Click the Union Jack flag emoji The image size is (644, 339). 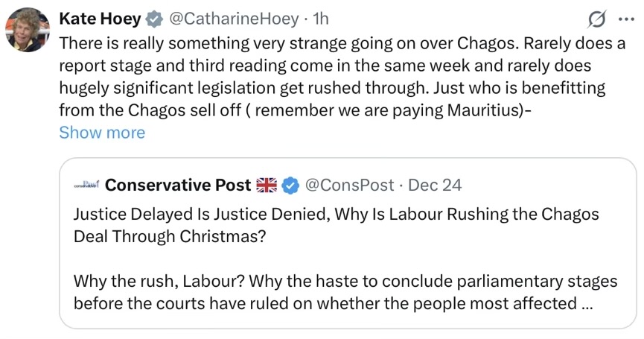coord(266,185)
